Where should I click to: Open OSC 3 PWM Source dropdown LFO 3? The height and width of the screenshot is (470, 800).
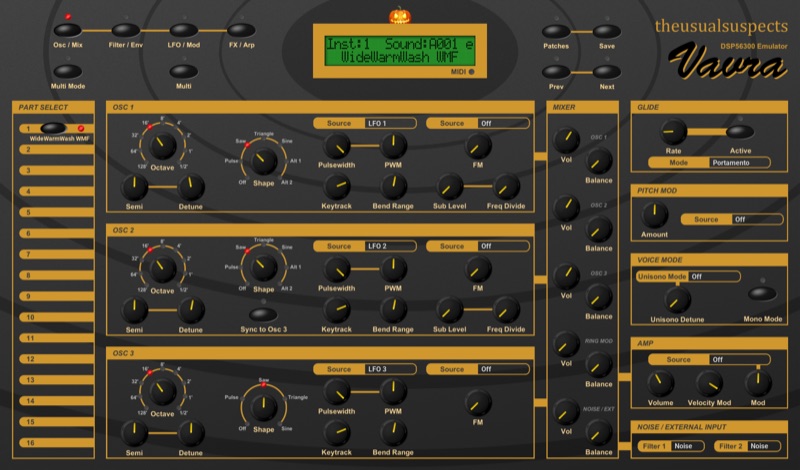pos(365,369)
